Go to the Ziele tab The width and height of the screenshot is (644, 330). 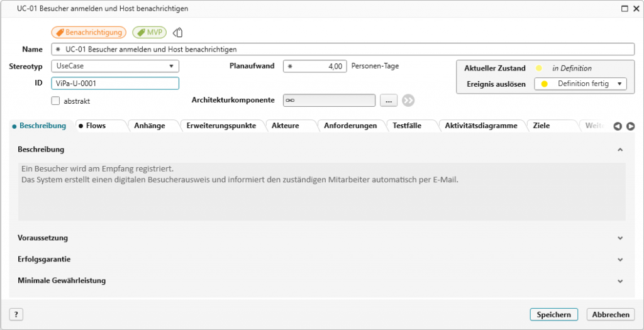541,126
